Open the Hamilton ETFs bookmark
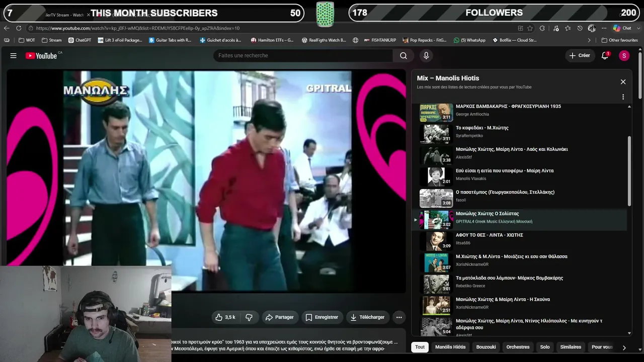The width and height of the screenshot is (644, 362). (x=272, y=40)
